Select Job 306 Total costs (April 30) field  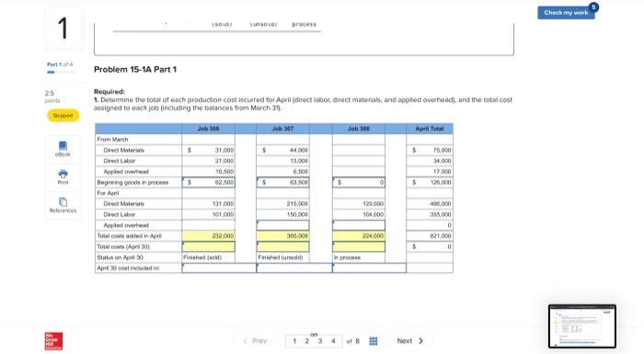[208, 246]
